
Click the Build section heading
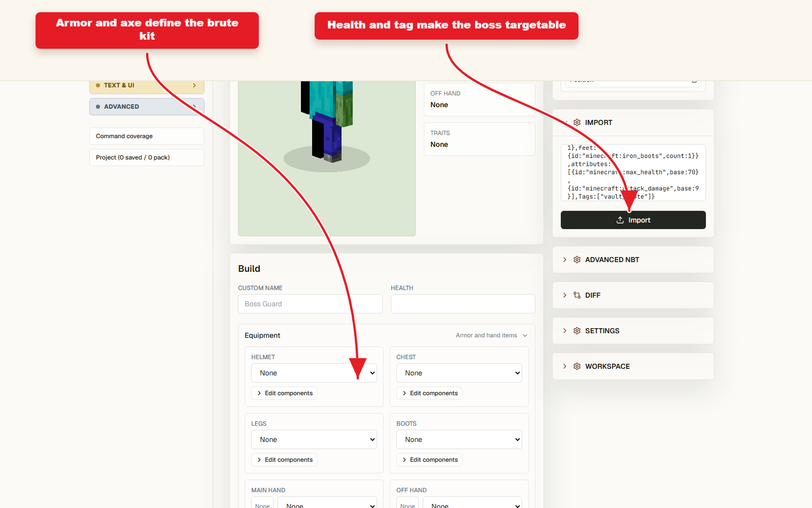[x=249, y=269]
